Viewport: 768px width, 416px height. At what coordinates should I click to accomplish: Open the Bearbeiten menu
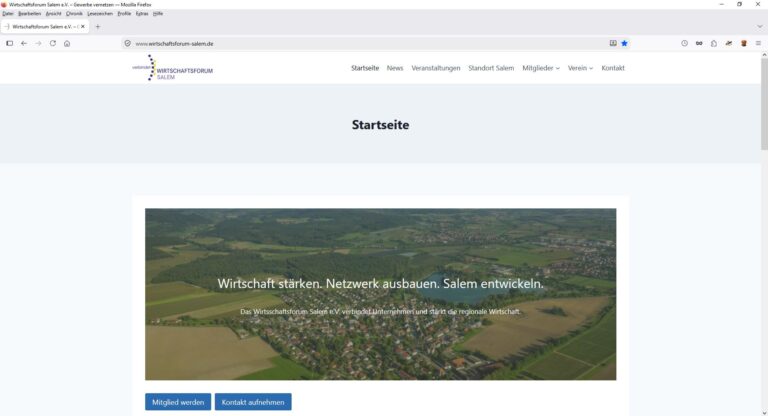click(x=29, y=14)
